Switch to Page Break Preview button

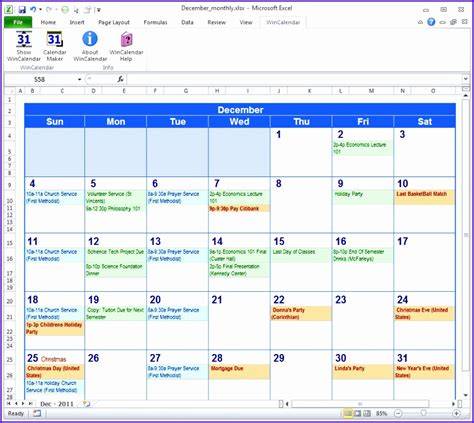[x=367, y=414]
